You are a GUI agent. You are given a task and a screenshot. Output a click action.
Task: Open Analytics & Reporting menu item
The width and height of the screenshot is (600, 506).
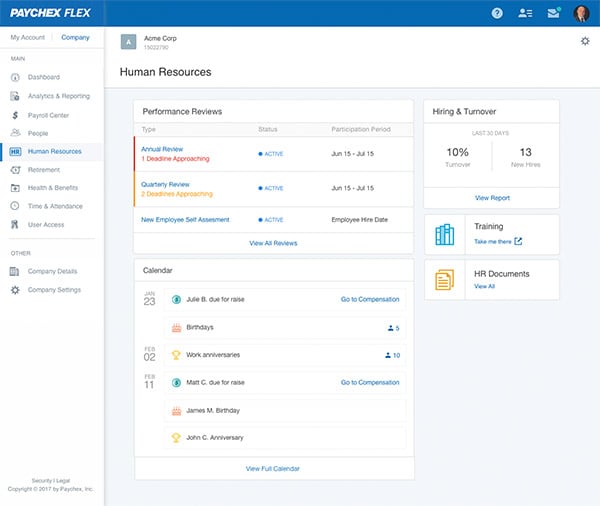tap(59, 96)
